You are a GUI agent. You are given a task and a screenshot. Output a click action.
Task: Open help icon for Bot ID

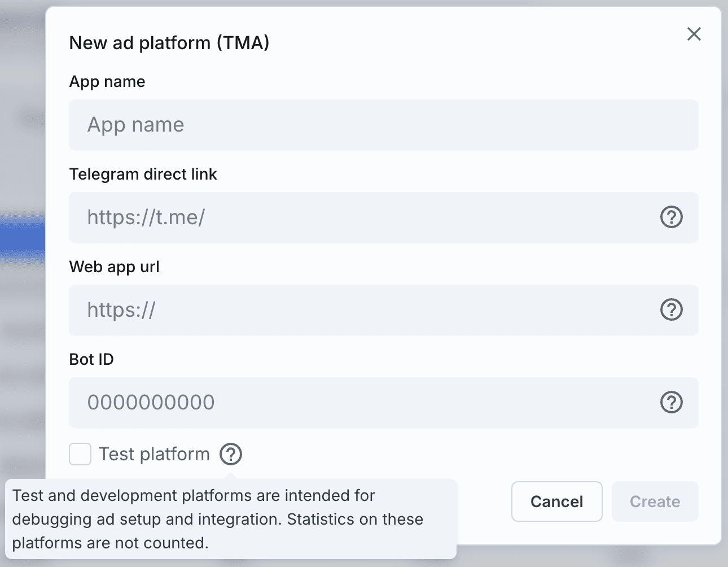(x=671, y=402)
